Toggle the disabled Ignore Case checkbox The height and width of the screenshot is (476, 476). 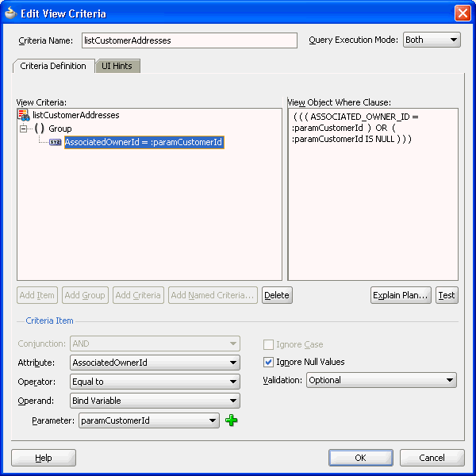click(268, 344)
